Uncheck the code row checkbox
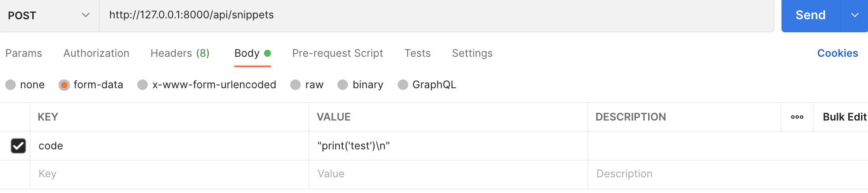 click(18, 146)
